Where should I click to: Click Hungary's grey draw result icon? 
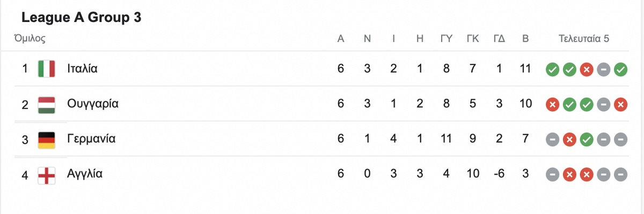point(603,105)
